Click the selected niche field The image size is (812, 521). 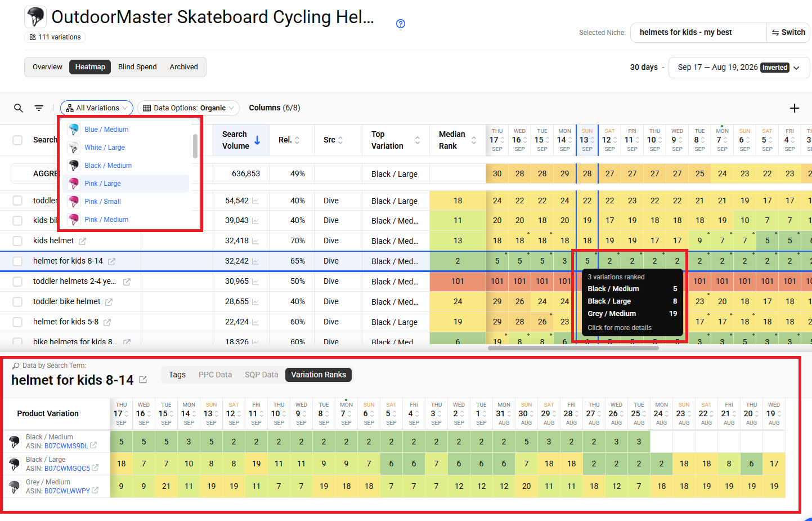(x=698, y=33)
